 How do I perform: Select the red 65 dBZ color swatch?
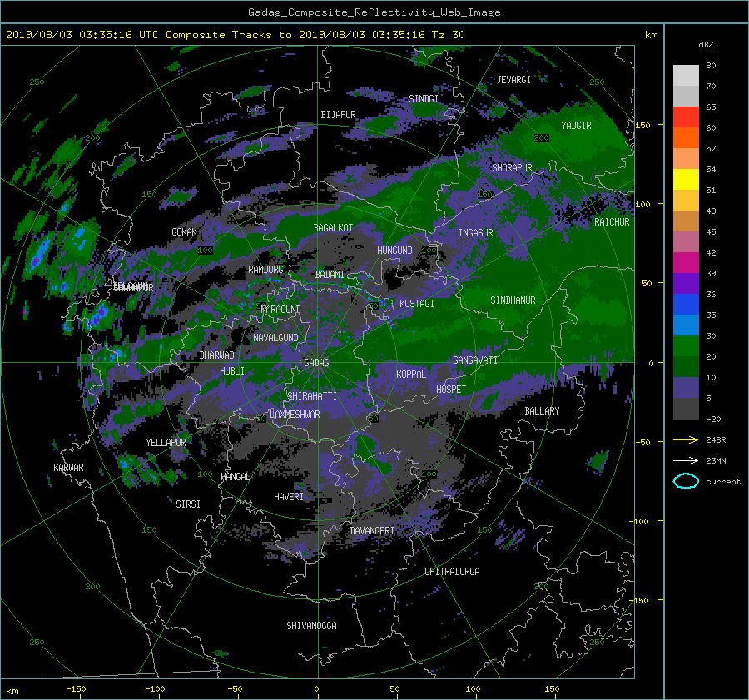pos(686,117)
